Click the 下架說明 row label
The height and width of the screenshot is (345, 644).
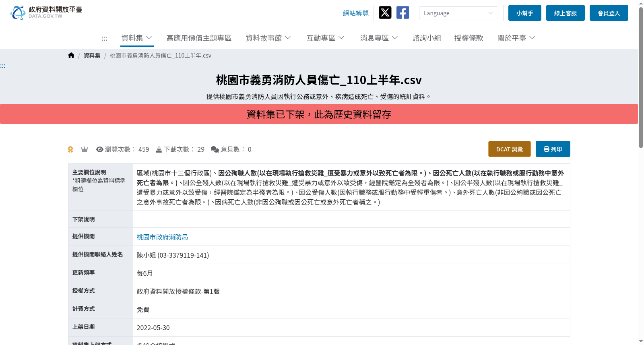pos(84,219)
